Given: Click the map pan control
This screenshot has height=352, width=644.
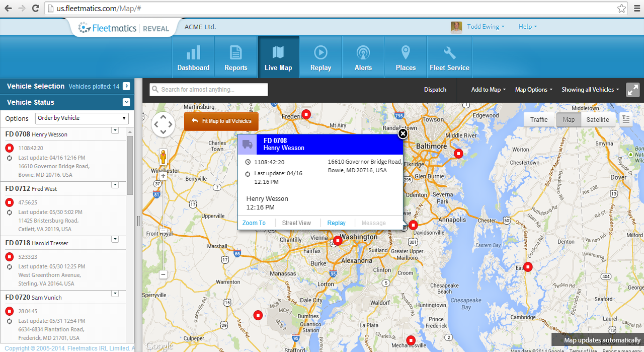Looking at the screenshot, I should tap(163, 124).
